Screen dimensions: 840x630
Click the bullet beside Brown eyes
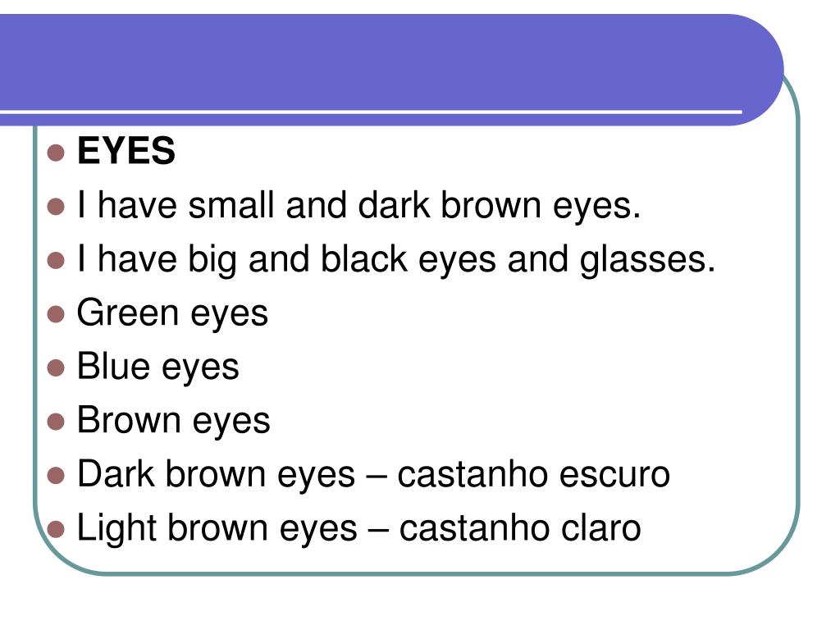[x=56, y=422]
